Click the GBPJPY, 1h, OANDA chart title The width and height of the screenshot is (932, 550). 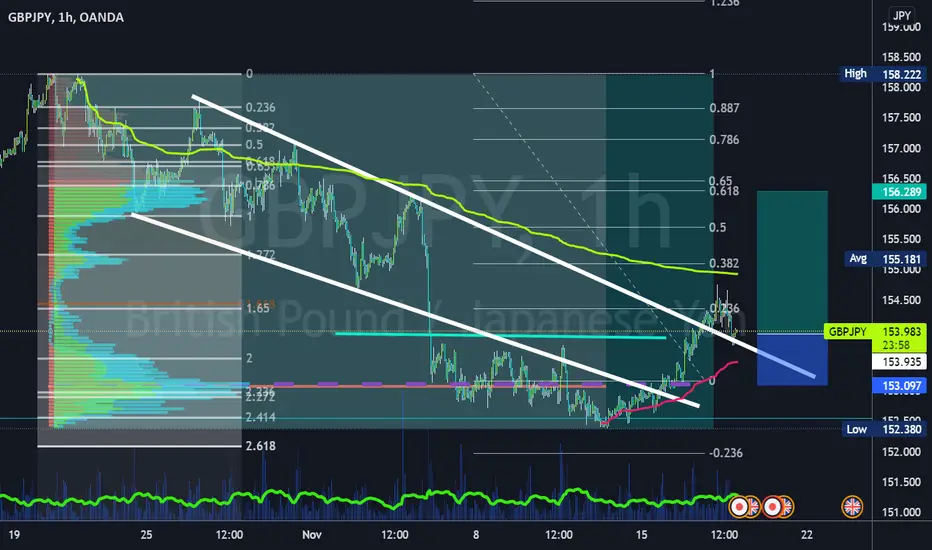66,17
